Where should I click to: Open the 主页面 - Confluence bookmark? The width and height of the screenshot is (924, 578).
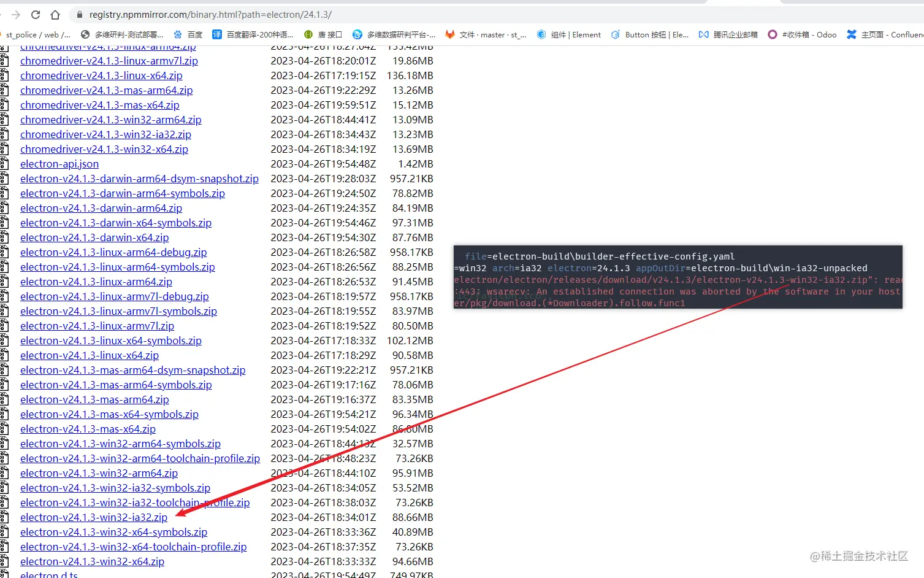pos(885,35)
